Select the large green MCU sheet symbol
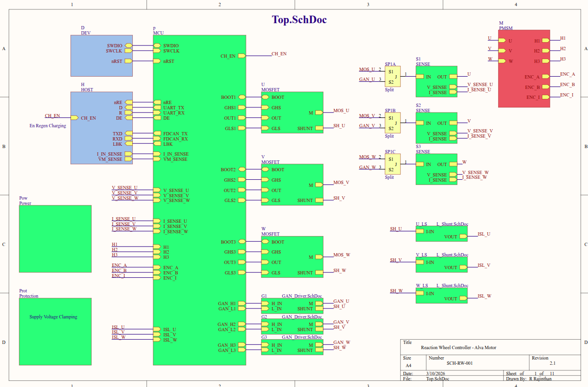Viewport: 588px width, 387px height. tap(199, 200)
